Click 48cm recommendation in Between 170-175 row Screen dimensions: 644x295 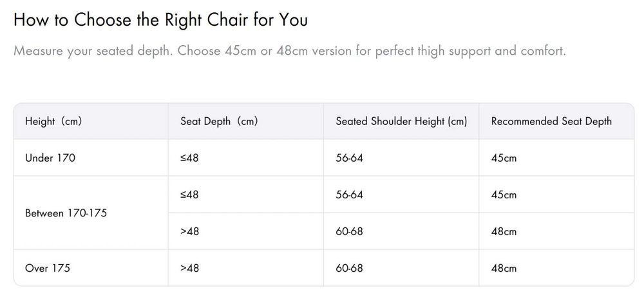pos(504,231)
